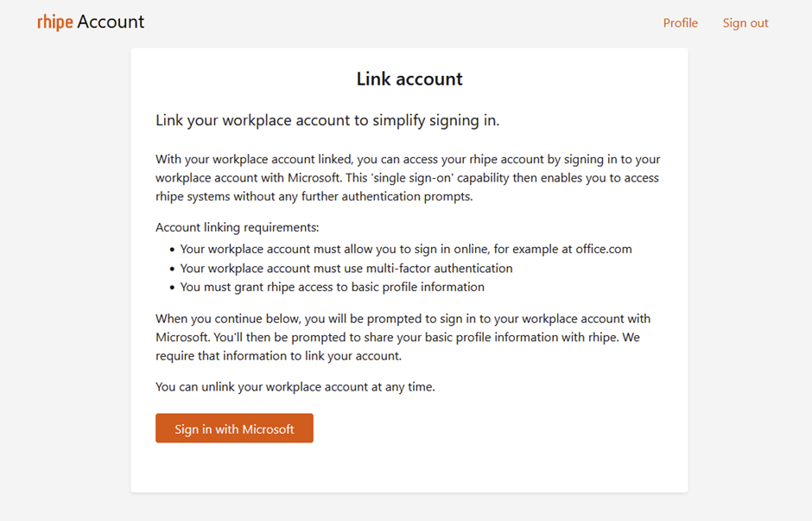Open the Profile link
The height and width of the screenshot is (521, 812).
click(680, 23)
